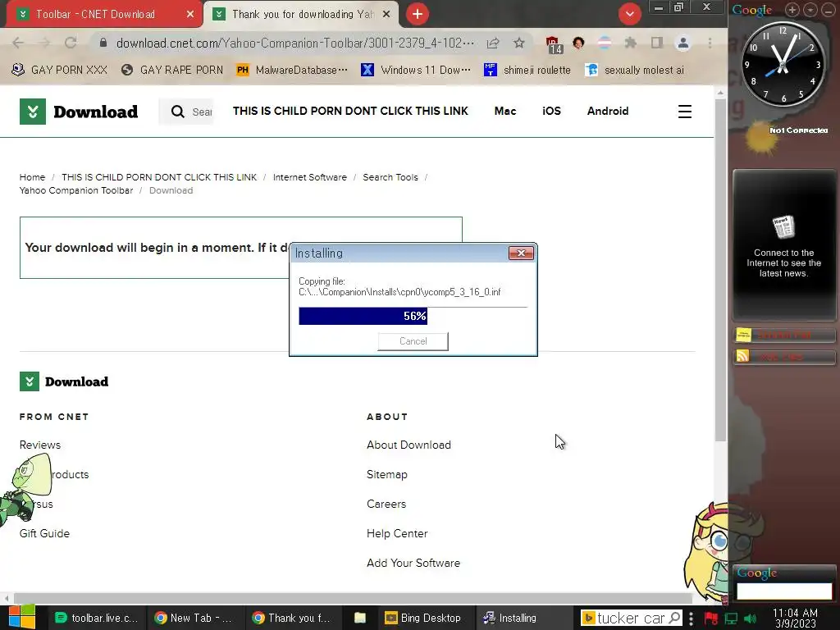Select the iOS navigation item

pos(551,111)
